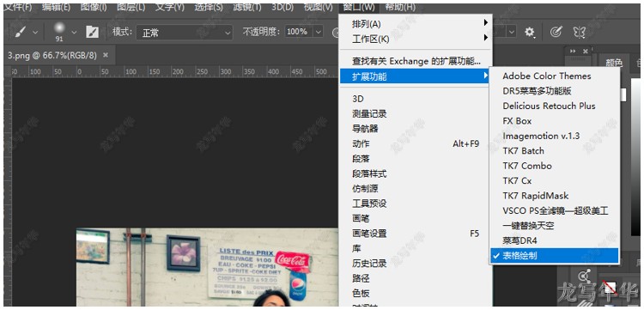This screenshot has width=644, height=310.
Task: Click 查找有关 Exchange 的扩展功能 entry
Action: tap(416, 61)
